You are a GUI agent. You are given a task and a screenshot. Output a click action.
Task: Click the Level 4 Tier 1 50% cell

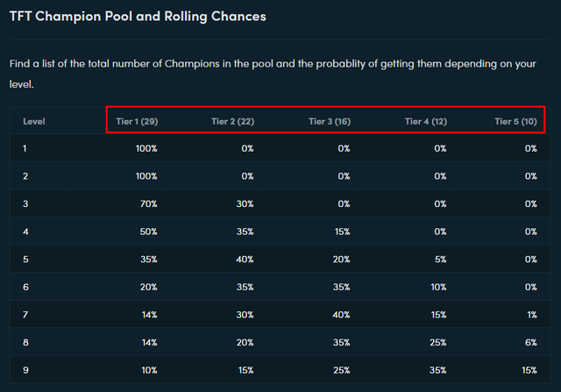tap(146, 232)
